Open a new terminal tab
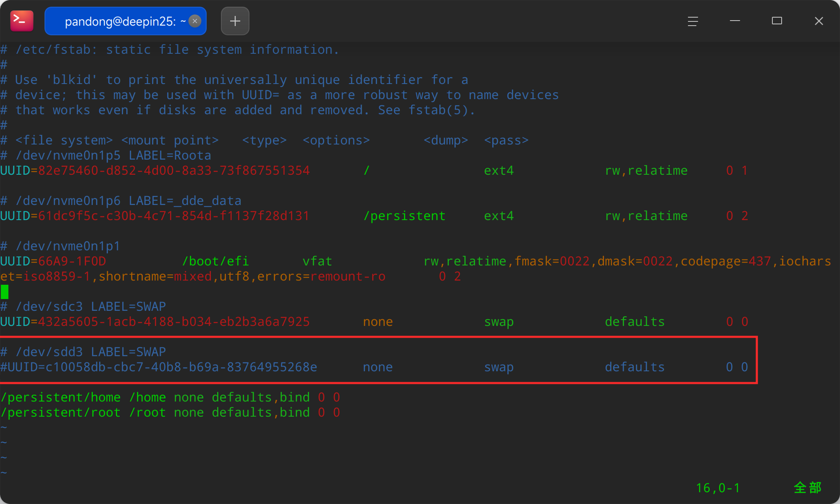840x504 pixels. [x=235, y=21]
